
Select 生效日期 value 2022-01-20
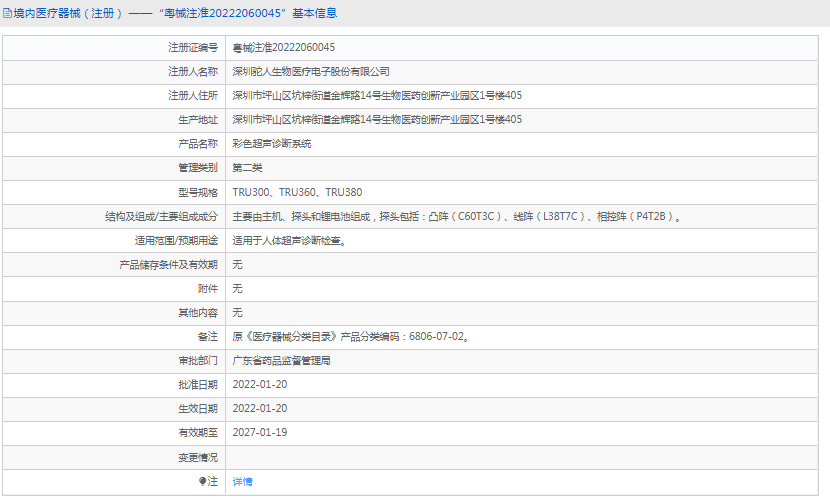pos(260,408)
